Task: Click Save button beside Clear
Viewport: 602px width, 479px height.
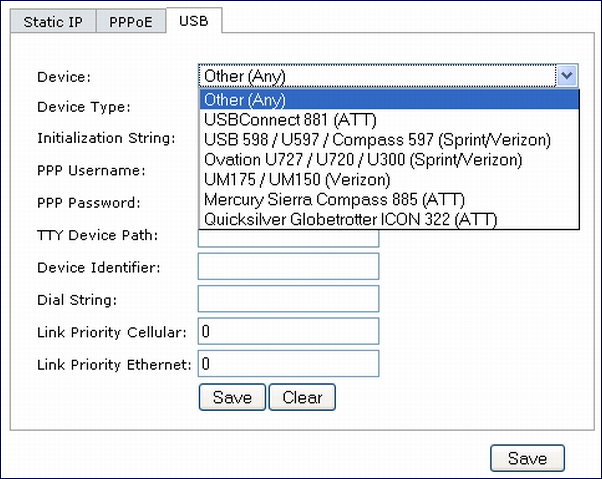Action: [x=232, y=397]
